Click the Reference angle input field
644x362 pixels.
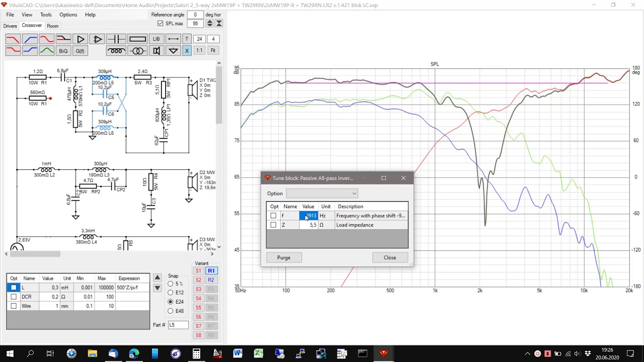point(195,15)
